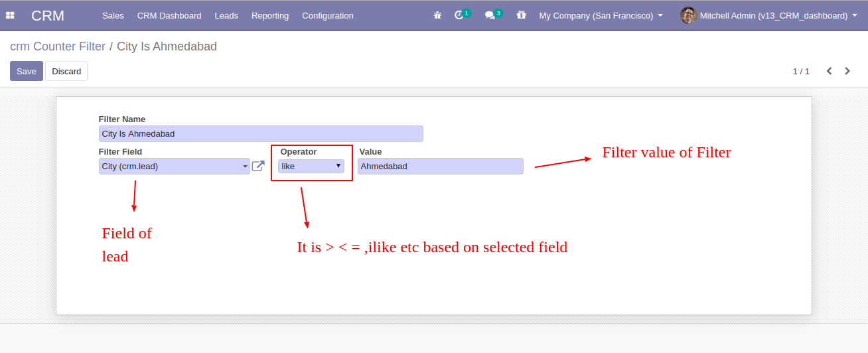The height and width of the screenshot is (353, 868).
Task: Open the Operator like dropdown
Action: pyautogui.click(x=311, y=166)
